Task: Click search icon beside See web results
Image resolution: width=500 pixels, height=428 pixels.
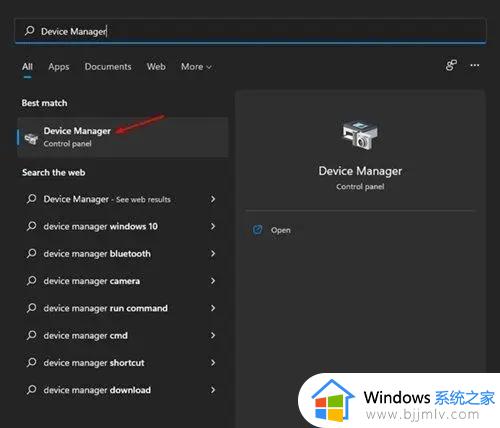Action: [x=31, y=199]
